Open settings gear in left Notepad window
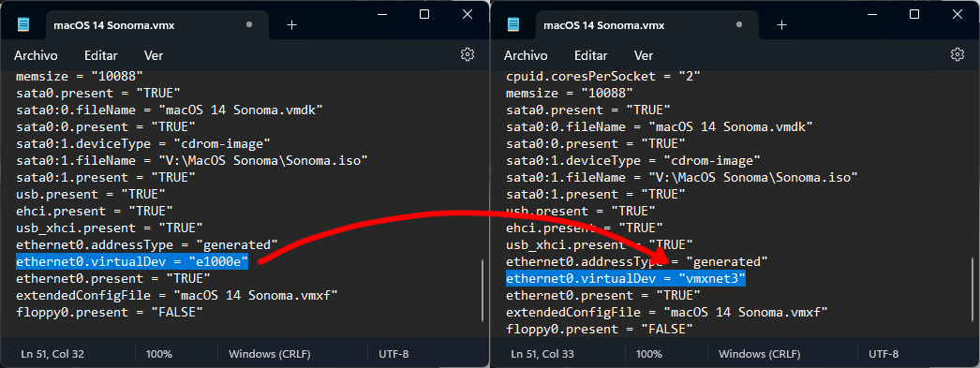The image size is (980, 368). click(x=468, y=54)
